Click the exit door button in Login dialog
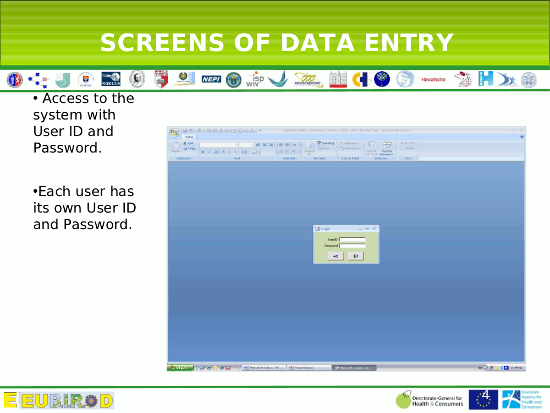Image resolution: width=550 pixels, height=413 pixels. point(356,256)
